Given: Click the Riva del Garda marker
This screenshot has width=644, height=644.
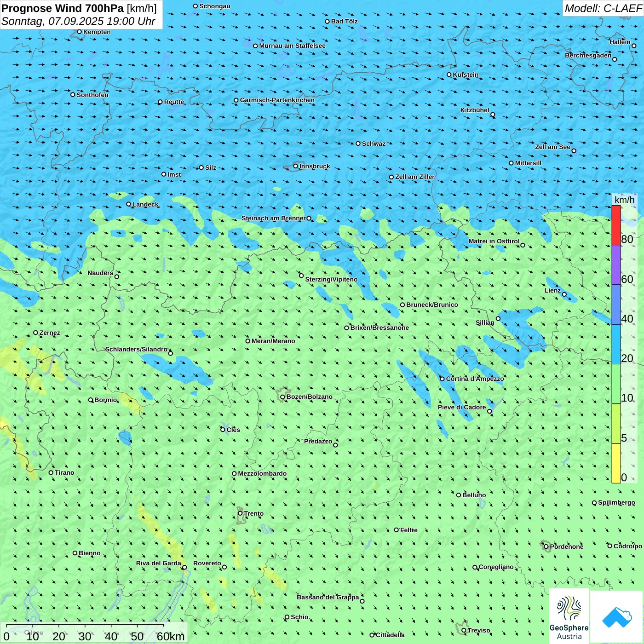Looking at the screenshot, I should [184, 567].
